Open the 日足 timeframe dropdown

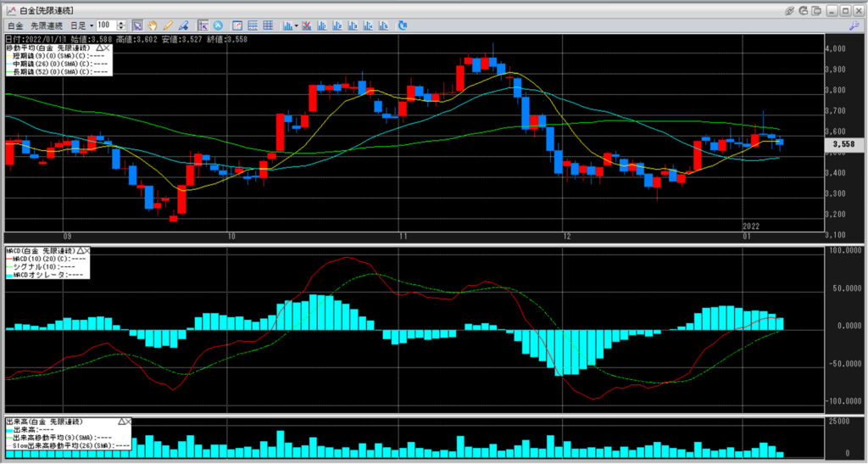81,25
